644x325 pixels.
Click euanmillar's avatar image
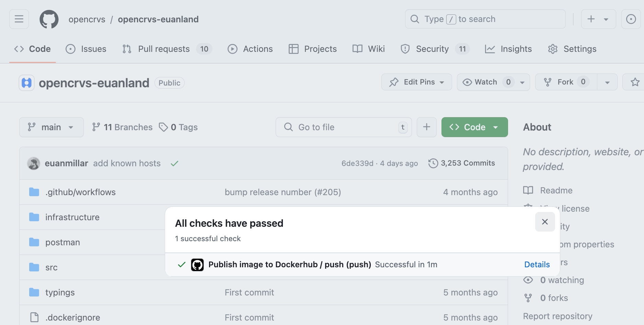(34, 164)
